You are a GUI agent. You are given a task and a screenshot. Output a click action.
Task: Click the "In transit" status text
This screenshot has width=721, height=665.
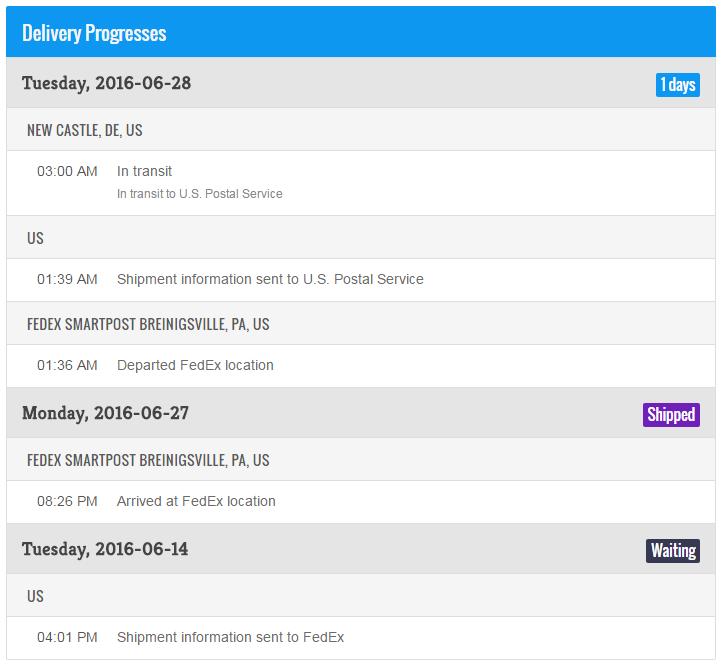tap(144, 171)
